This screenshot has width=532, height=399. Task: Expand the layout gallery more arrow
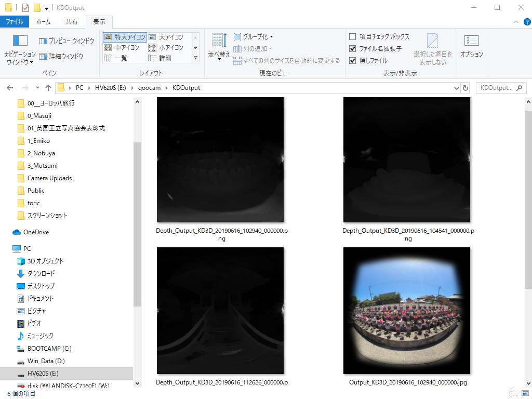tap(195, 58)
